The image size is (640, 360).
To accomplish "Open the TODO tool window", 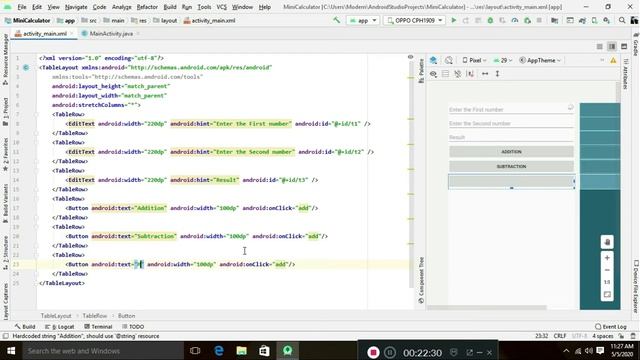I will click(x=133, y=327).
